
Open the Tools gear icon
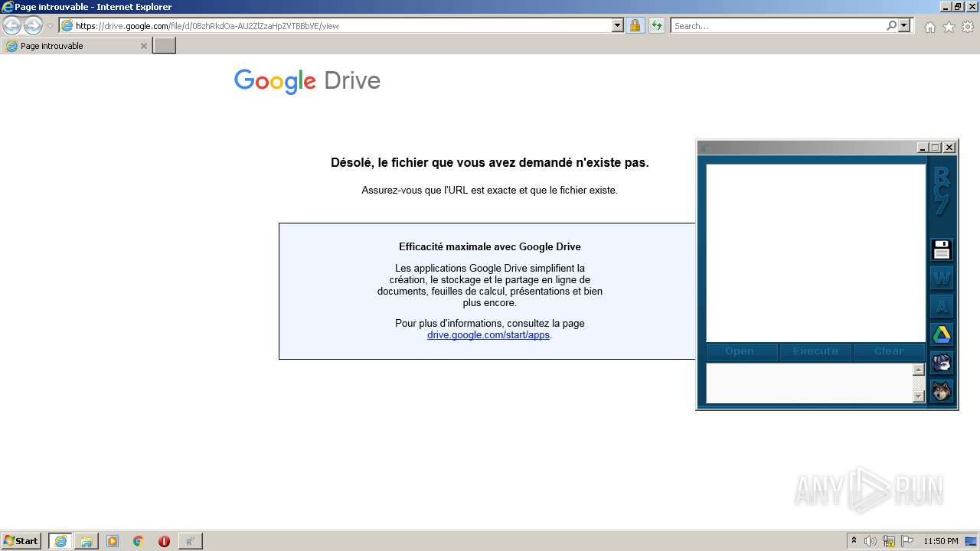(x=968, y=27)
